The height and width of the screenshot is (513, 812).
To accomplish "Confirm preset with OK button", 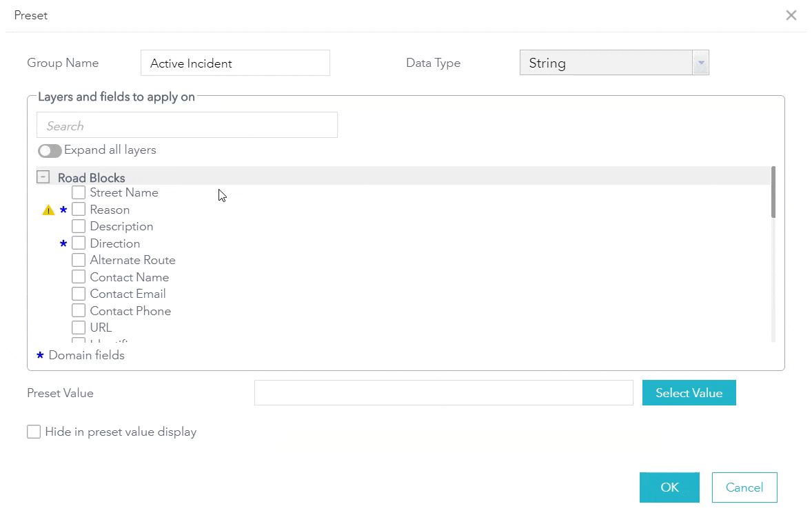I will point(669,487).
